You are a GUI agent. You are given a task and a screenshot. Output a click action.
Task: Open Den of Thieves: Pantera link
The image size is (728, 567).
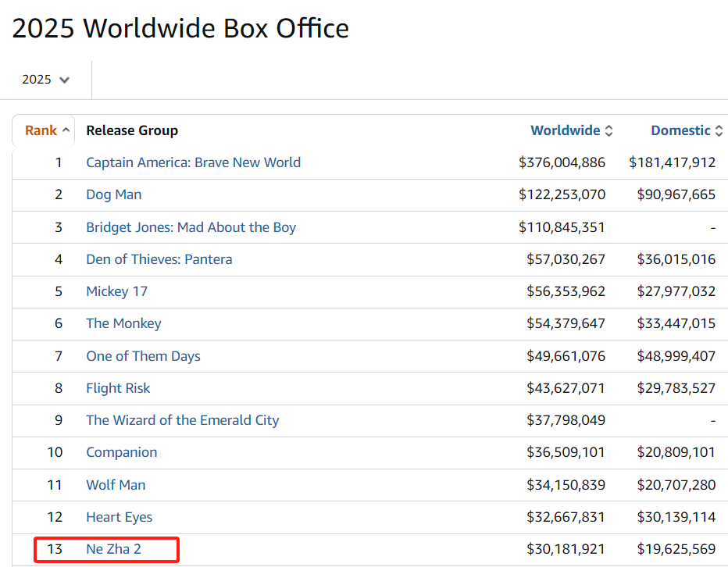pyautogui.click(x=159, y=259)
